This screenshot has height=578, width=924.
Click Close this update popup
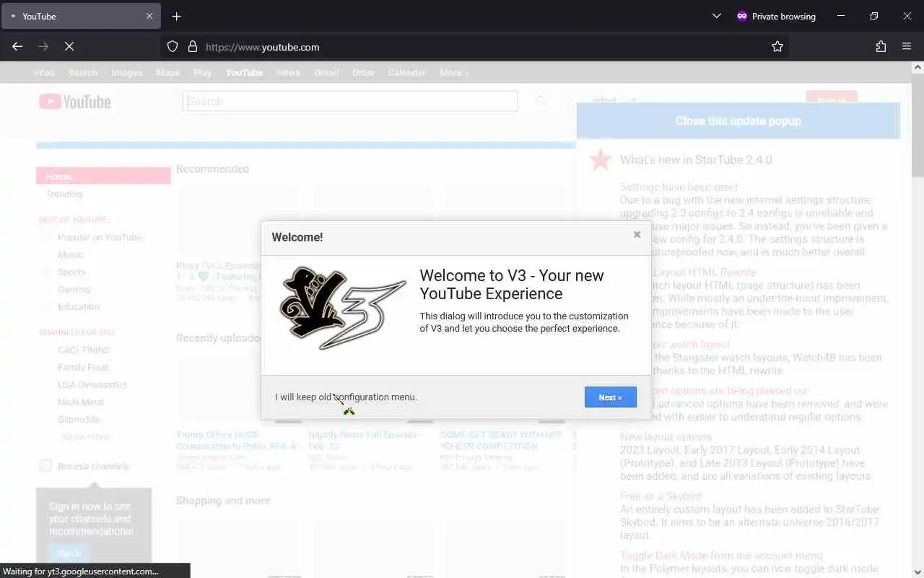coord(738,121)
